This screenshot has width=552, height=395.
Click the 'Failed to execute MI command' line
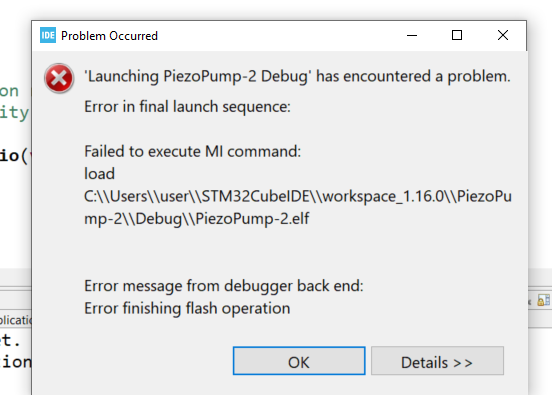(x=193, y=152)
